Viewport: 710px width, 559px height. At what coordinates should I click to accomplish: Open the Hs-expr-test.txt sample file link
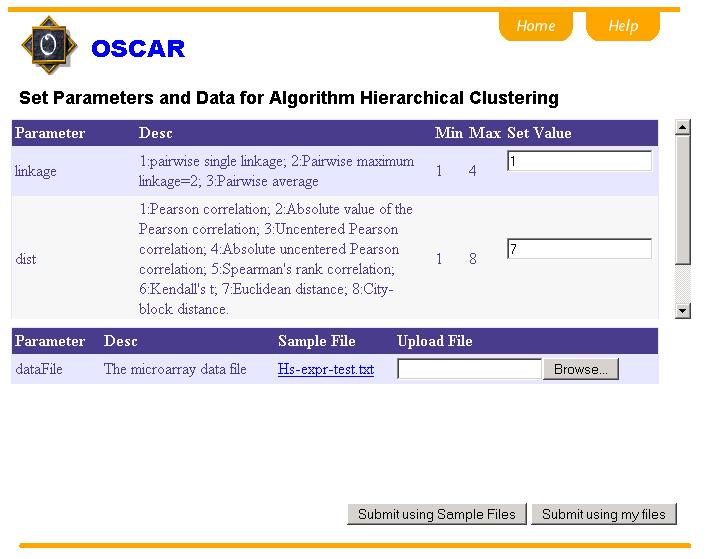click(x=326, y=369)
